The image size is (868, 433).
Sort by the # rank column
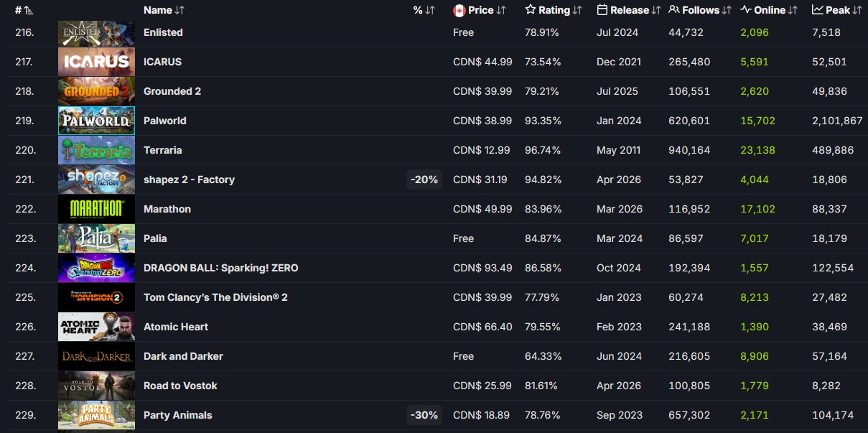[x=24, y=10]
